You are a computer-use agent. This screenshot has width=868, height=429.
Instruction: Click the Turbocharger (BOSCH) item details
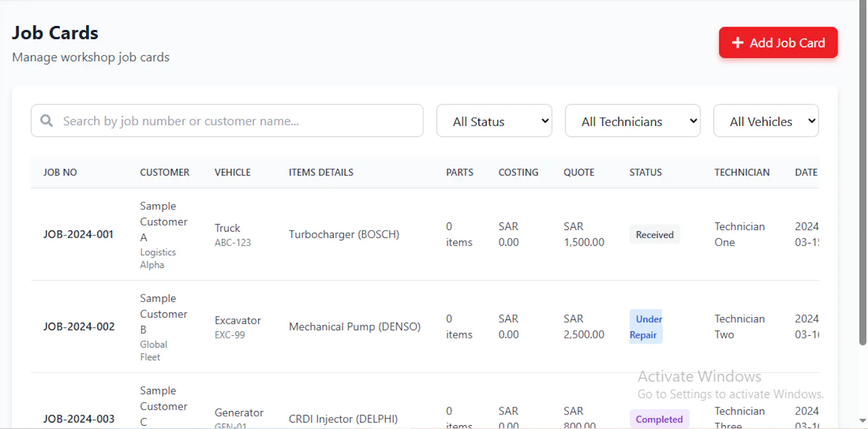[344, 234]
